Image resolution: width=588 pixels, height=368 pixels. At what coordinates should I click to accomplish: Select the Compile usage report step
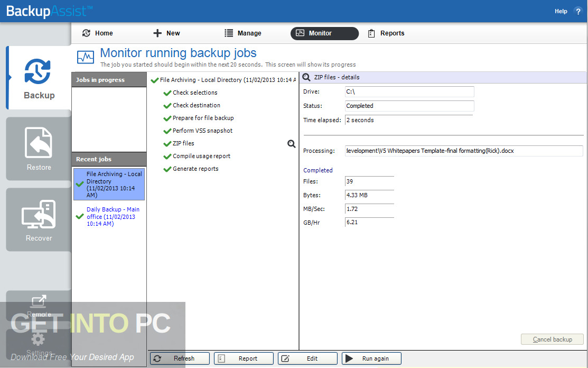(201, 157)
